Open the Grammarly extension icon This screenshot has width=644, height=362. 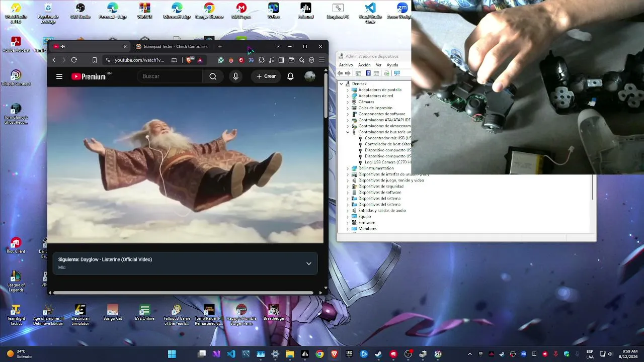(221, 60)
